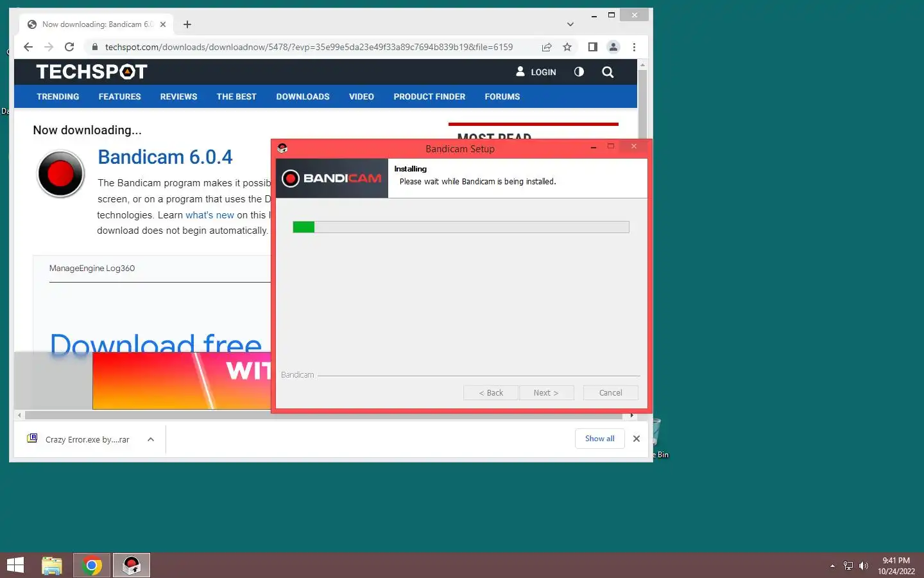The height and width of the screenshot is (578, 924).
Task: Open the PRODUCT FINDER menu
Action: tap(429, 96)
